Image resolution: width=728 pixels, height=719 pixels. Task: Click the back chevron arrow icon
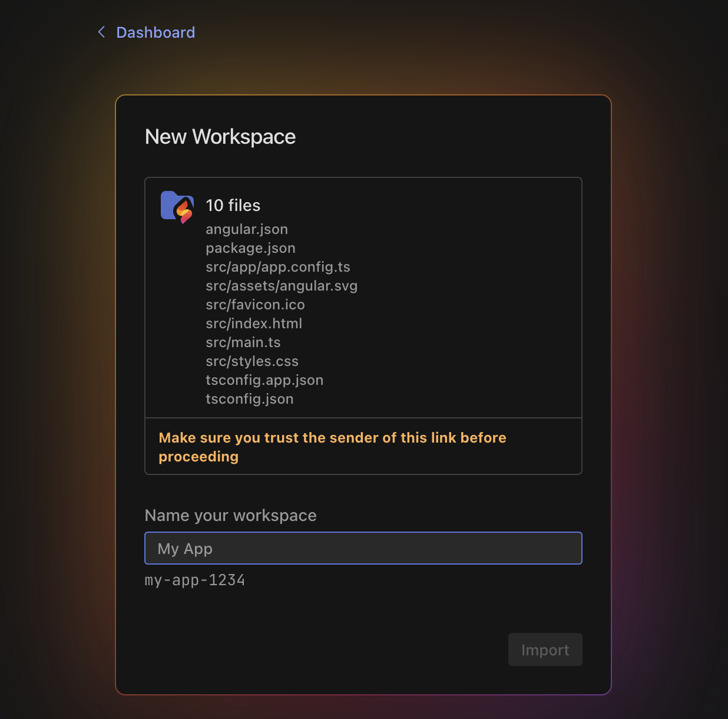[x=102, y=32]
